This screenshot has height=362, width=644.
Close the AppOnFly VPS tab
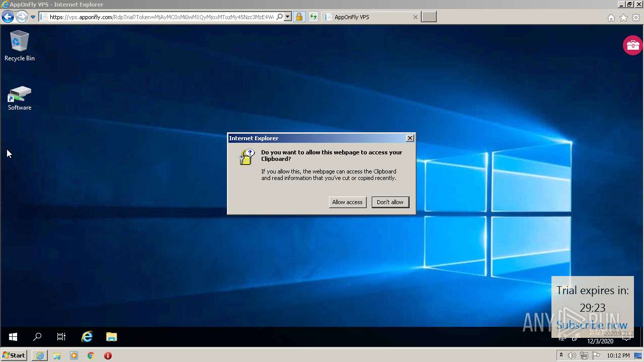pyautogui.click(x=415, y=17)
